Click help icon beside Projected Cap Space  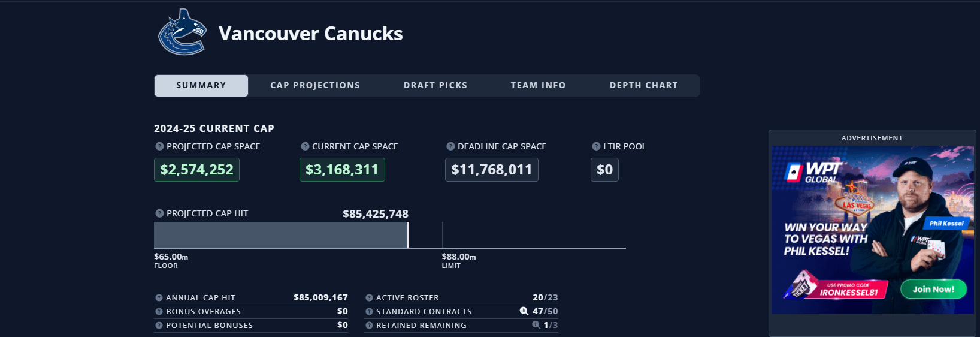(x=159, y=146)
